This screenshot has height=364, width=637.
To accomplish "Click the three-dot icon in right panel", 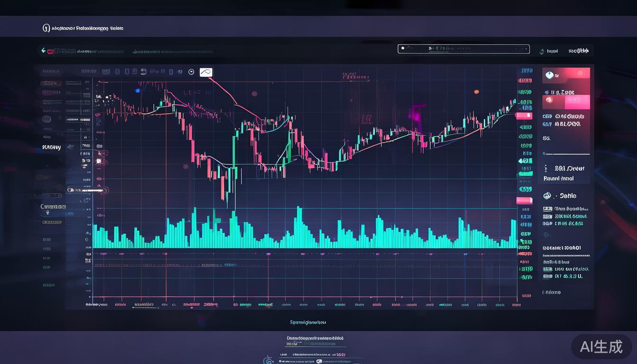I will (x=546, y=168).
